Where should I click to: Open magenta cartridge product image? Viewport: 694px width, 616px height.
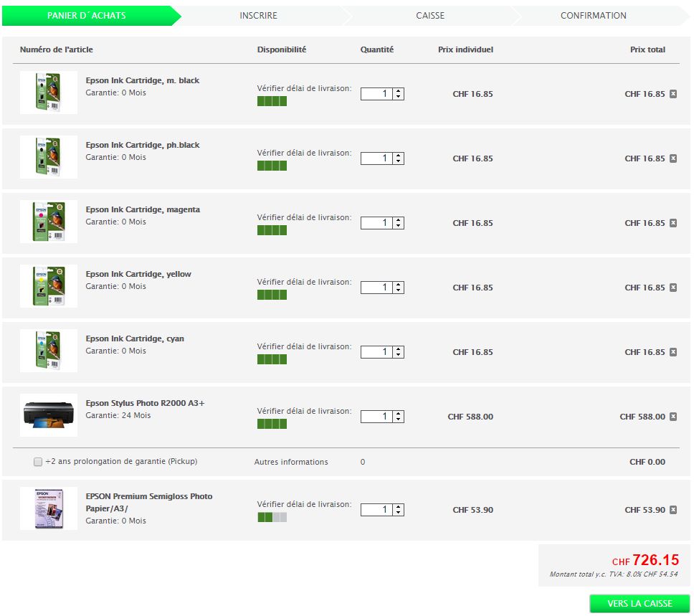pos(49,222)
